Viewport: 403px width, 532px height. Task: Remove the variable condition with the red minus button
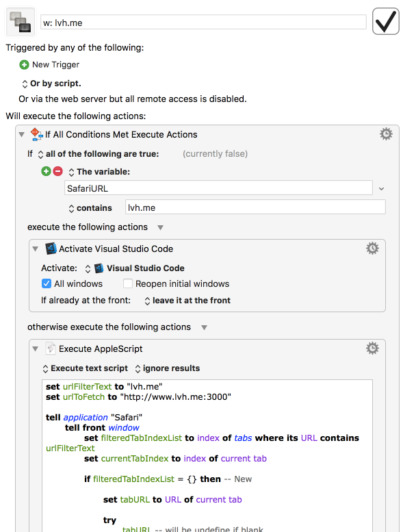point(58,171)
